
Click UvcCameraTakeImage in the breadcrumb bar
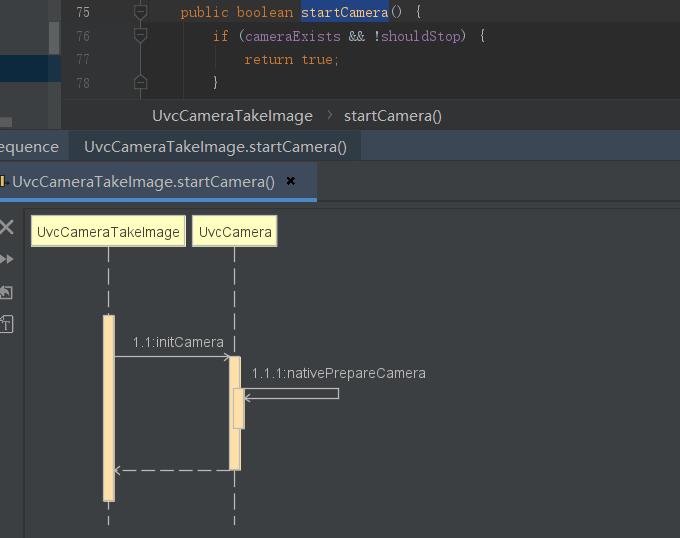click(232, 116)
